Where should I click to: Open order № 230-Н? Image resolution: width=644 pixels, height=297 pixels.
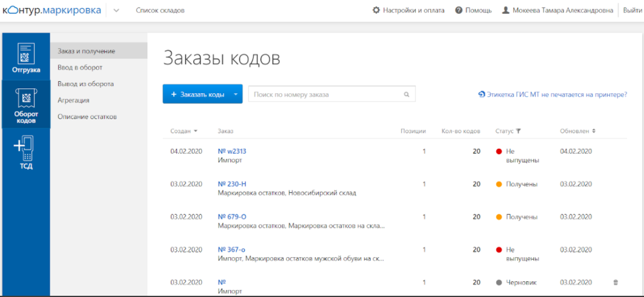(x=232, y=184)
